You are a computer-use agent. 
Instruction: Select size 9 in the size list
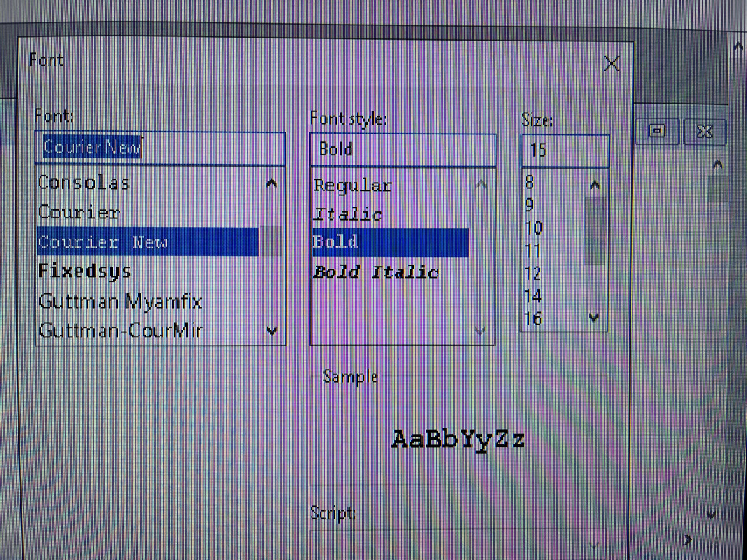pyautogui.click(x=552, y=205)
